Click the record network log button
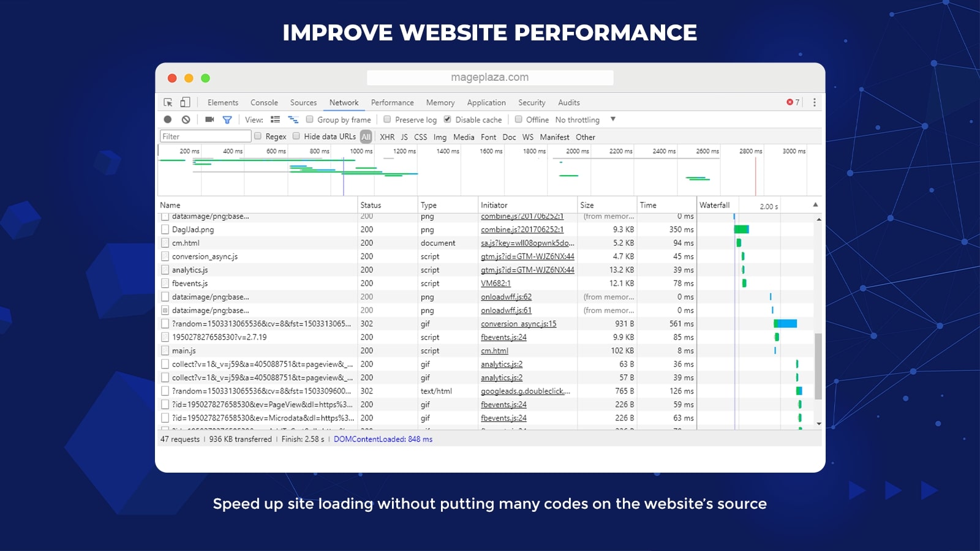Image resolution: width=980 pixels, height=551 pixels. pos(168,119)
